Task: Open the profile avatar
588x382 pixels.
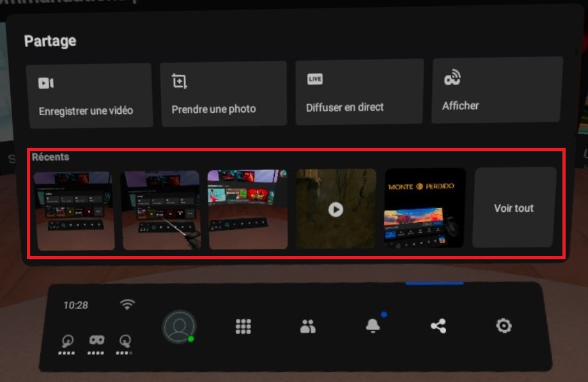Action: (179, 328)
